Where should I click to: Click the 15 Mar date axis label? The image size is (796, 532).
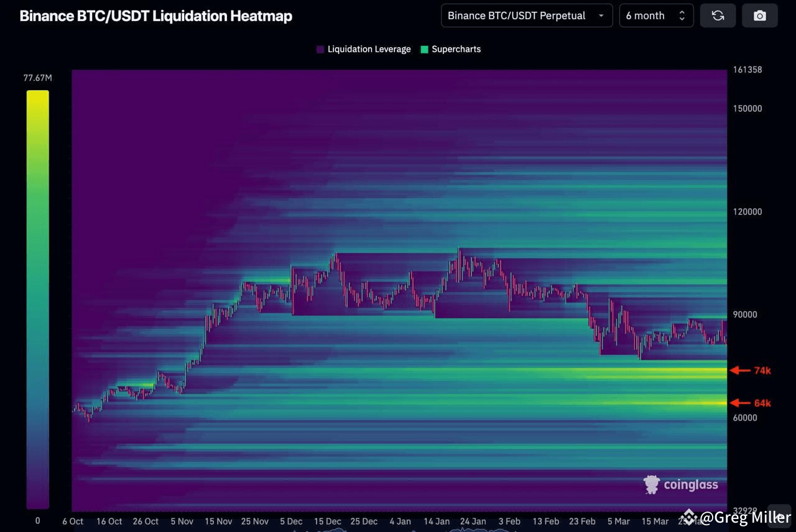(x=655, y=521)
